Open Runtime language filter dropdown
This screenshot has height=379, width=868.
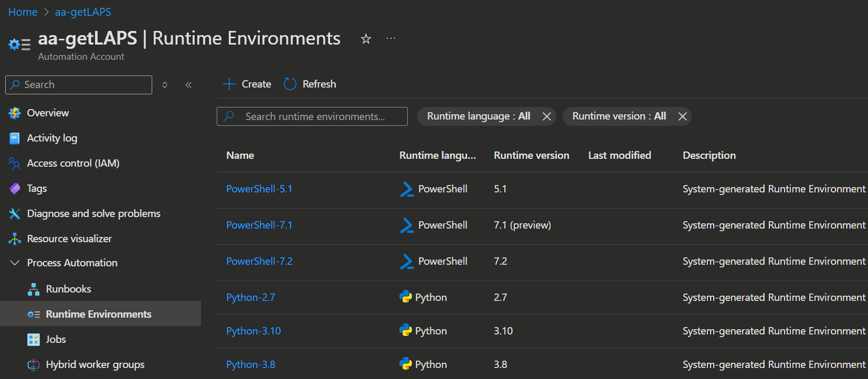478,116
